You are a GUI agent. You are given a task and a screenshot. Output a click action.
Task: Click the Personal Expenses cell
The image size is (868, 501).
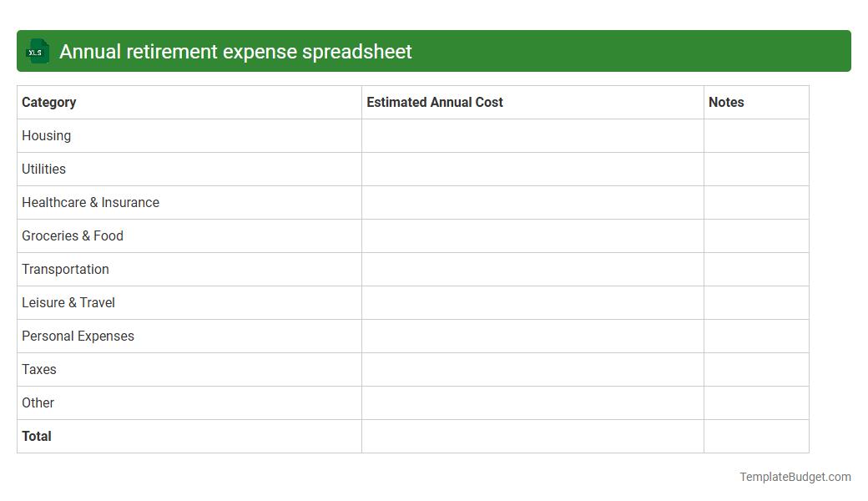(78, 336)
